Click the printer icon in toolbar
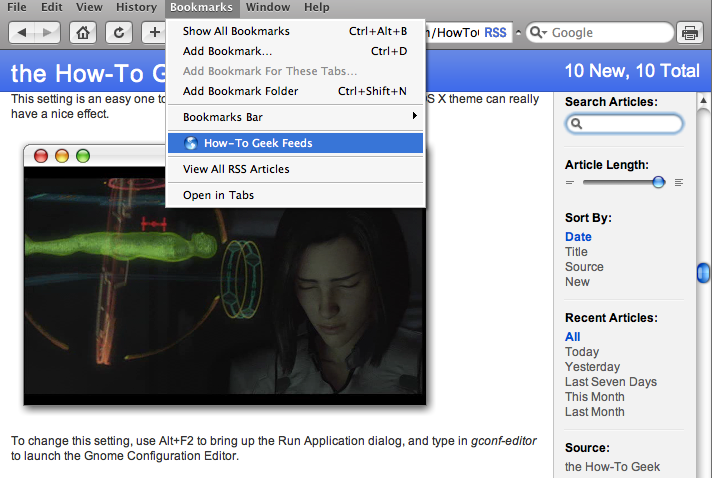Image resolution: width=712 pixels, height=478 pixels. [690, 33]
